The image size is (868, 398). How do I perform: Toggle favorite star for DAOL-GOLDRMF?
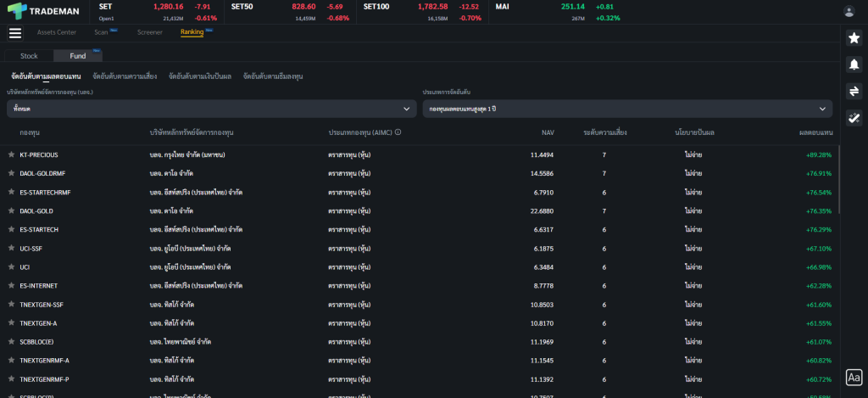point(11,174)
